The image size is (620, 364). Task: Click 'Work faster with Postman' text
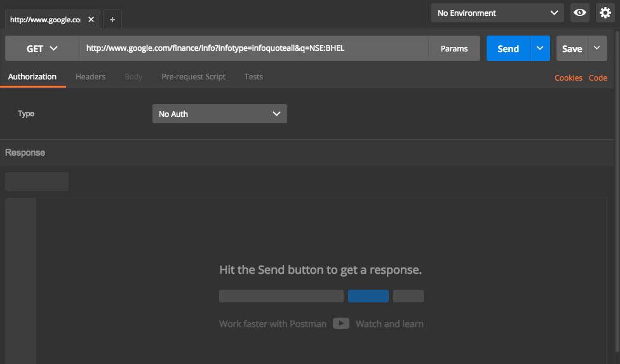(x=273, y=324)
